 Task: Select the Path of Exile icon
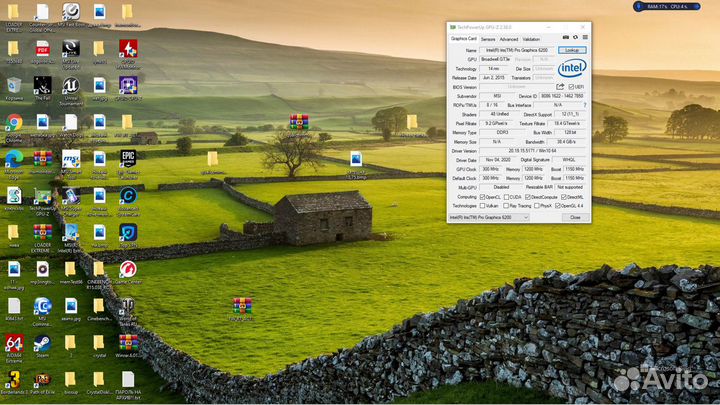pyautogui.click(x=42, y=380)
